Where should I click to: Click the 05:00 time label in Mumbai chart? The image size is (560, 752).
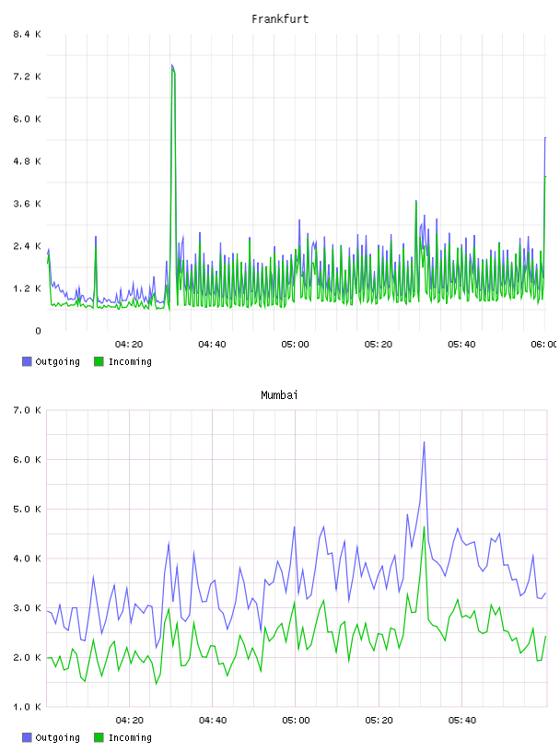296,721
